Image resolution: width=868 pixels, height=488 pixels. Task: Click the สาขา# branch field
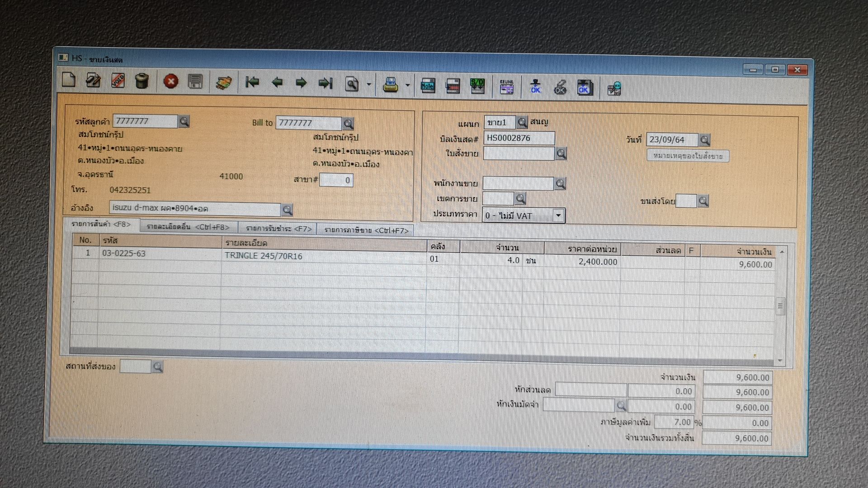(336, 180)
